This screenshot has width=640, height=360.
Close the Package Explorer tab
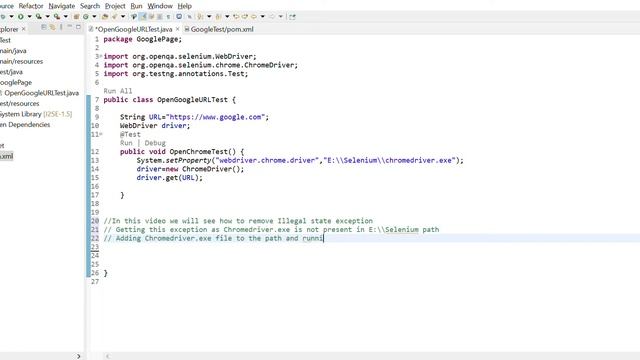tap(24, 29)
